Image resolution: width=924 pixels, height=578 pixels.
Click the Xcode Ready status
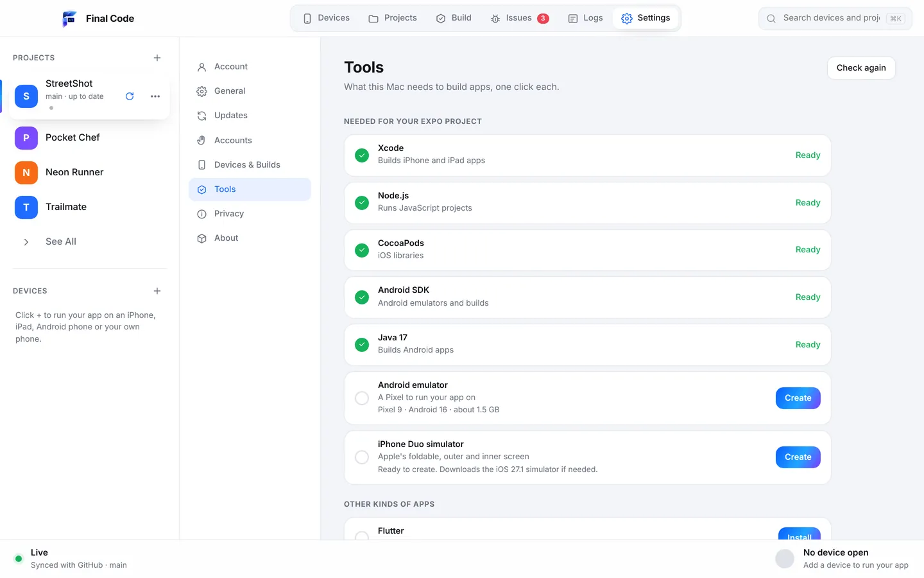pyautogui.click(x=808, y=155)
